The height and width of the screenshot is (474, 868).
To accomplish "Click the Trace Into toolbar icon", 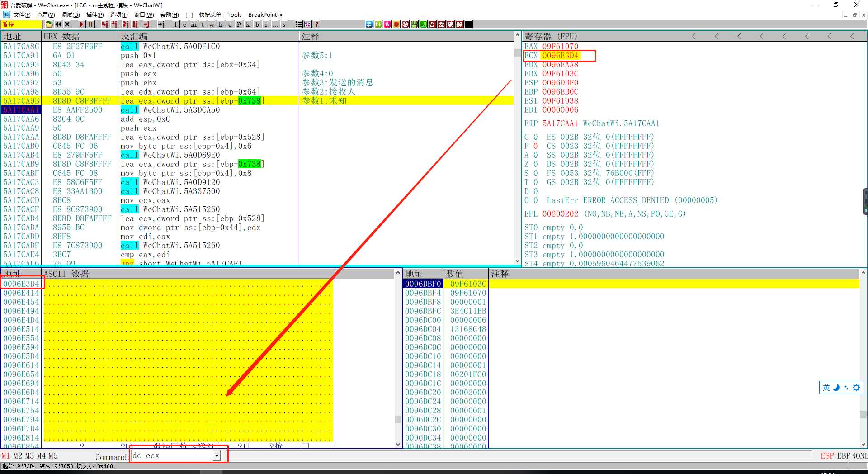I will point(126,24).
